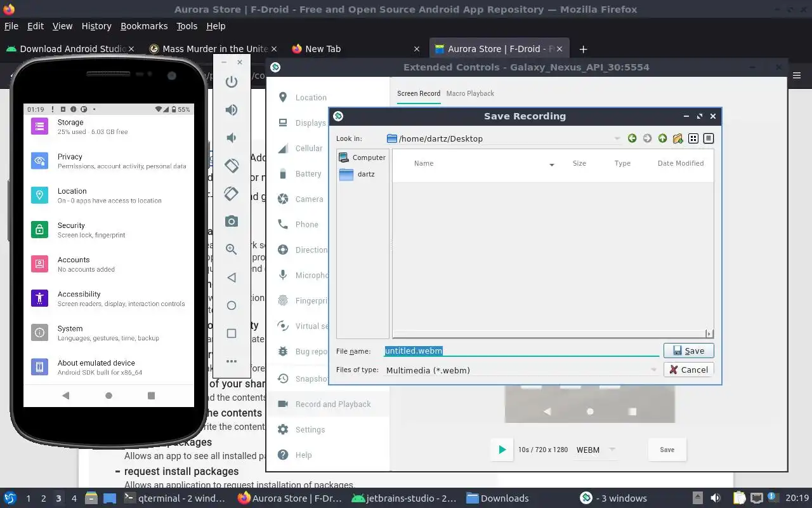Open jetbrains-studio from taskbar
Image resolution: width=812 pixels, height=508 pixels.
pos(404,498)
